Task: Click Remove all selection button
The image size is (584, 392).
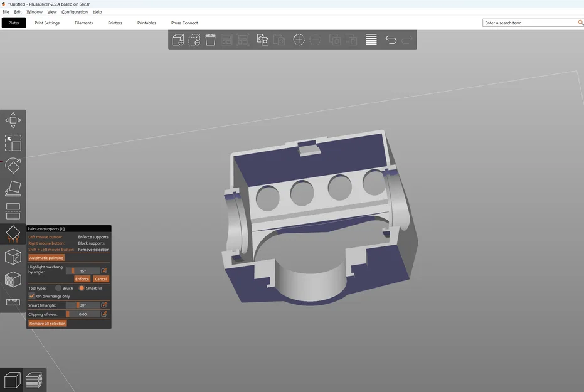Action: click(48, 324)
